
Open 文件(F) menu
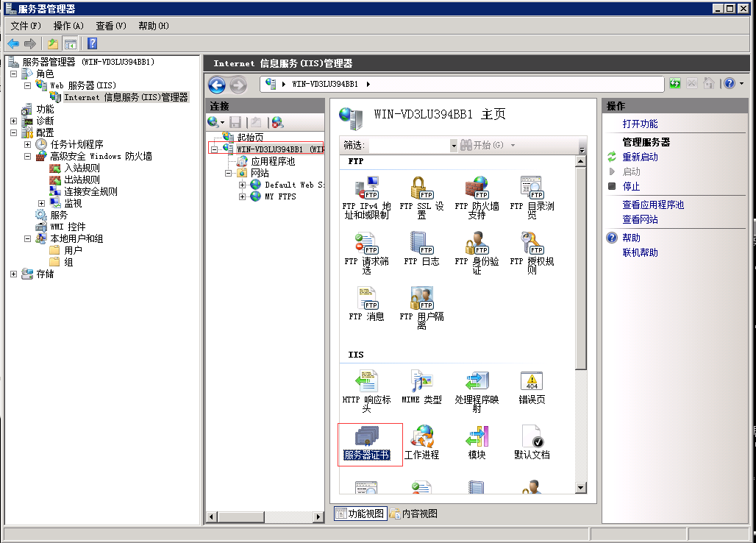click(x=26, y=26)
